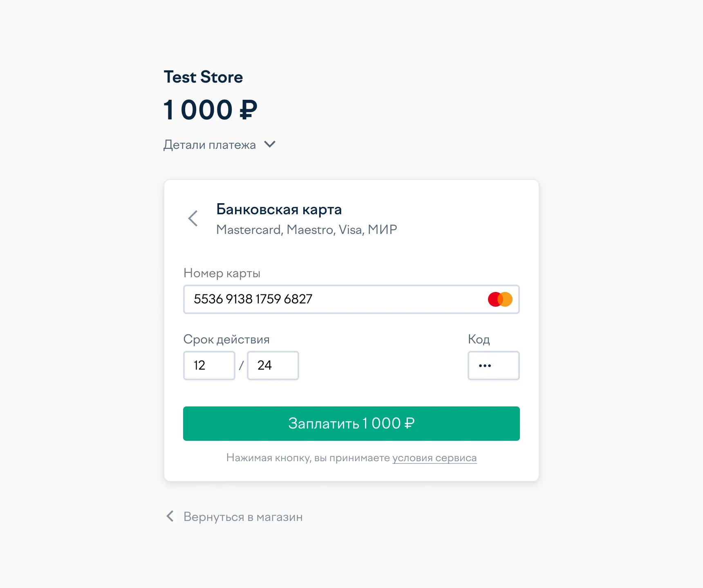The height and width of the screenshot is (588, 703).
Task: Open the условия сервиса link
Action: 434,458
